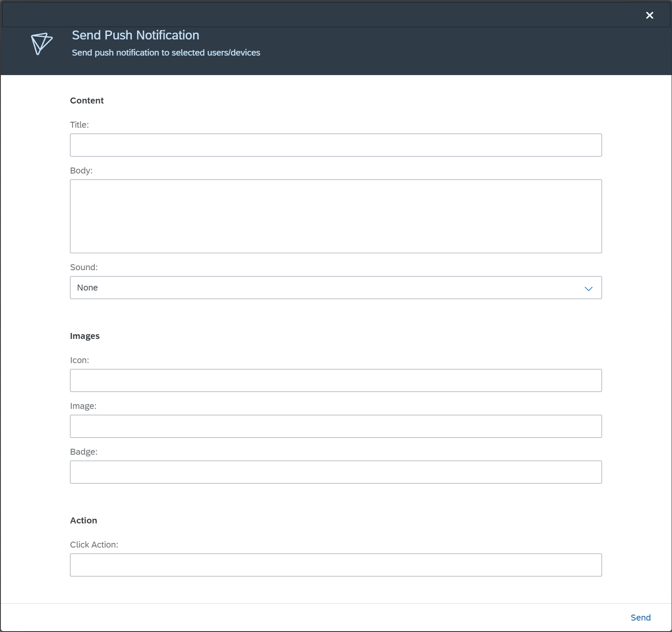Click inside the Body text area
Viewport: 672px width, 632px height.
tap(336, 216)
